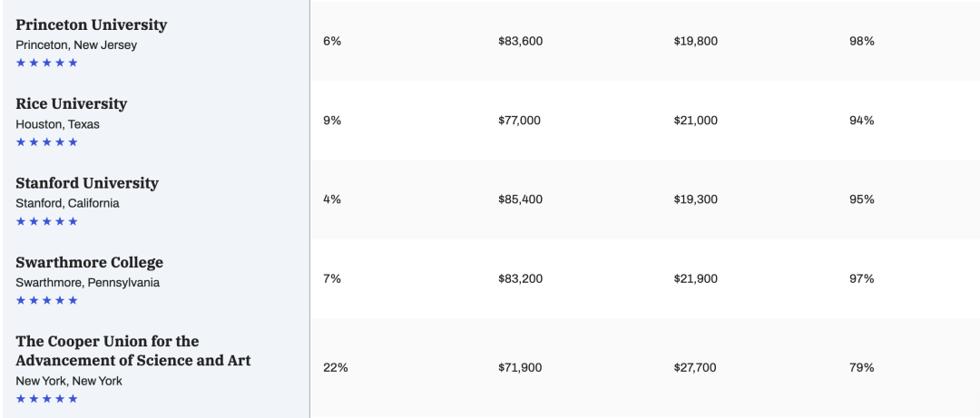Screen dimensions: 980x418
Task: Click Rice's $77,000 price cell
Action: coord(519,121)
